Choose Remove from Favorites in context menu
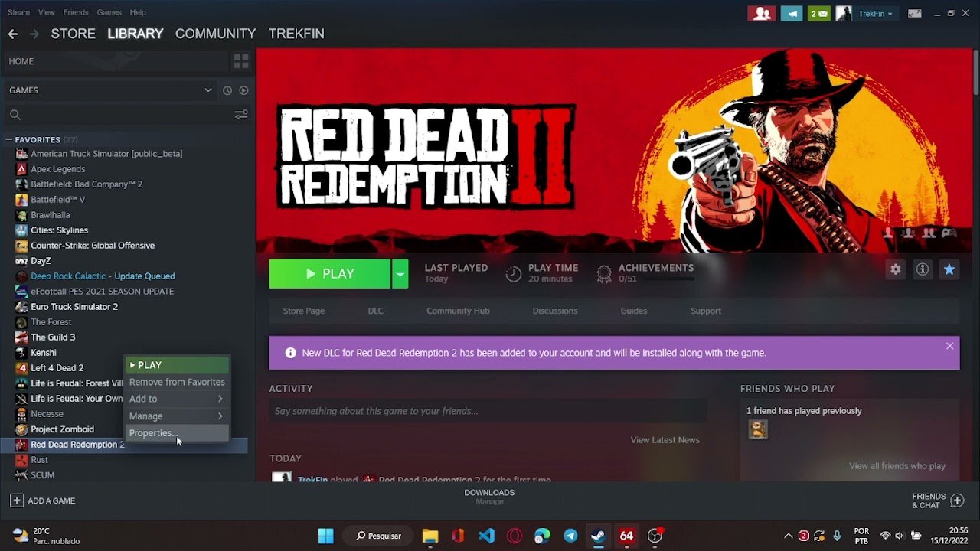The image size is (980, 551). pos(177,382)
